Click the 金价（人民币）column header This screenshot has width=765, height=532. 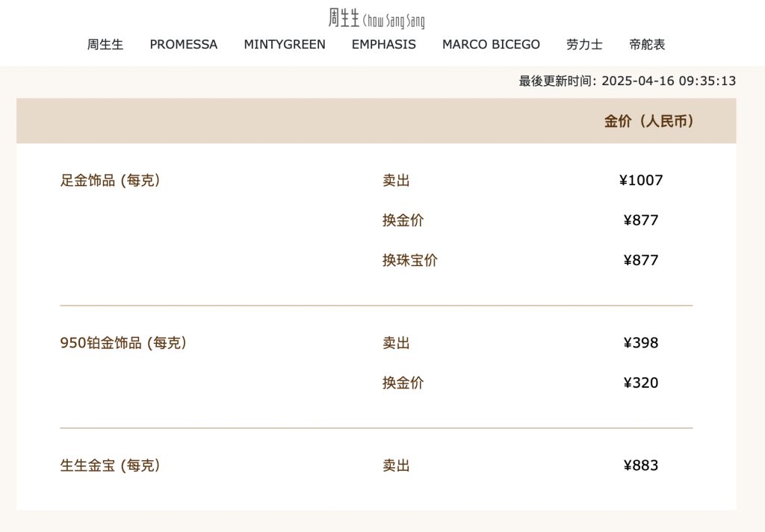(x=649, y=121)
